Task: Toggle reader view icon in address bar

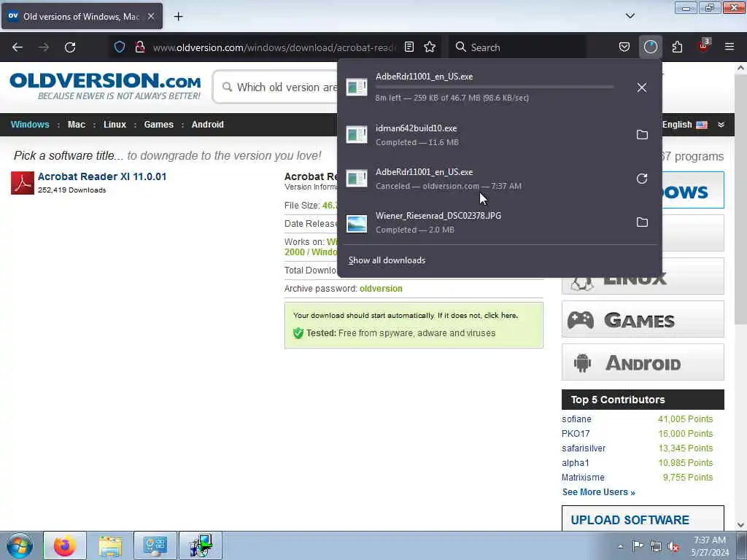Action: pyautogui.click(x=409, y=47)
